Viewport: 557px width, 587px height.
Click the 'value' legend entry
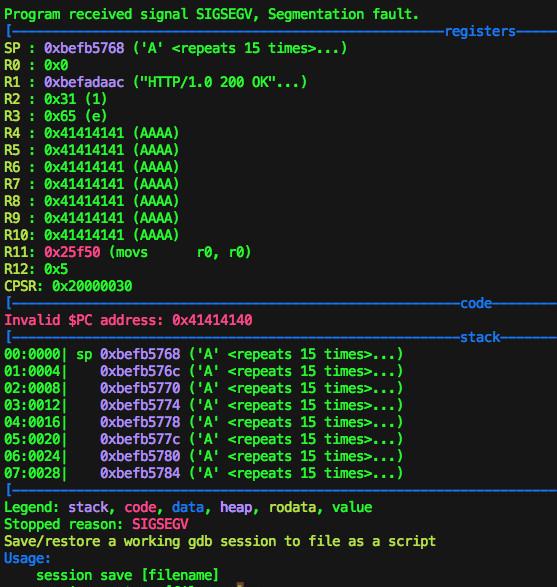[x=352, y=507]
